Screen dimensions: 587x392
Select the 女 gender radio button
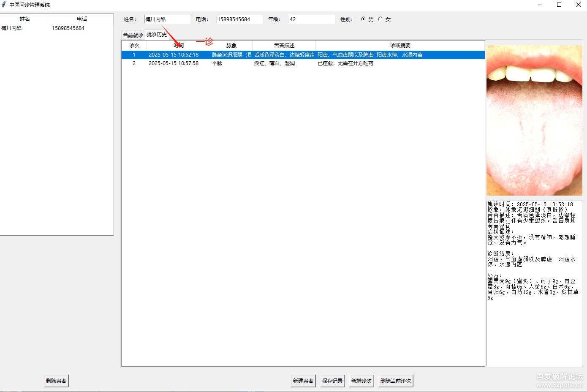[x=380, y=19]
